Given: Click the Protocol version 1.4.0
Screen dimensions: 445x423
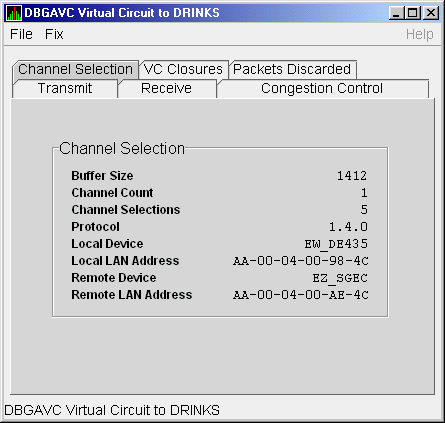Looking at the screenshot, I should 348,227.
